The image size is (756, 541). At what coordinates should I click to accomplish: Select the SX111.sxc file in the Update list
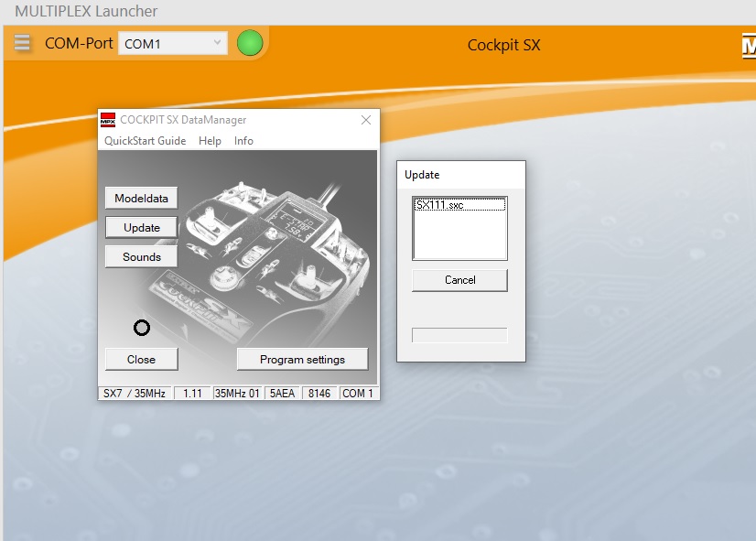(440, 206)
